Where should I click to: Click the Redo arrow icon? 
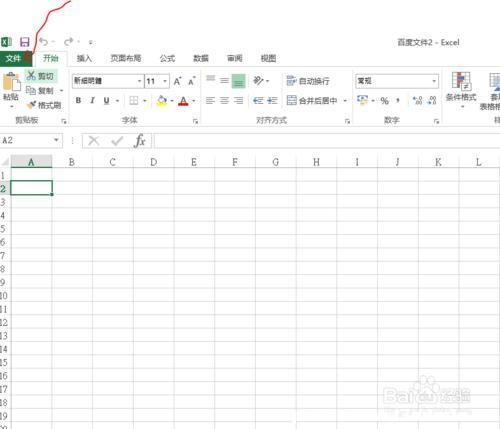coord(69,42)
